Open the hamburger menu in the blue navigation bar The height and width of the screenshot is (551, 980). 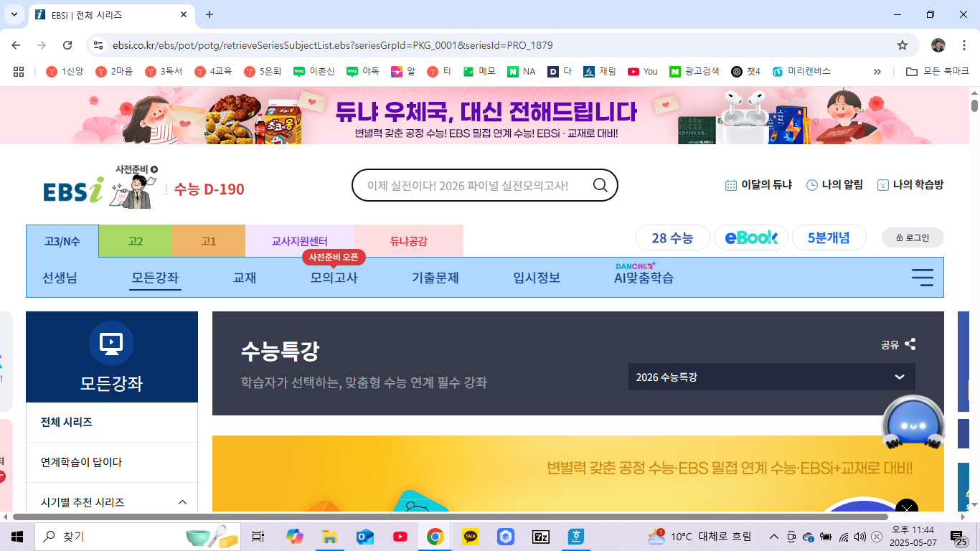[x=922, y=278]
